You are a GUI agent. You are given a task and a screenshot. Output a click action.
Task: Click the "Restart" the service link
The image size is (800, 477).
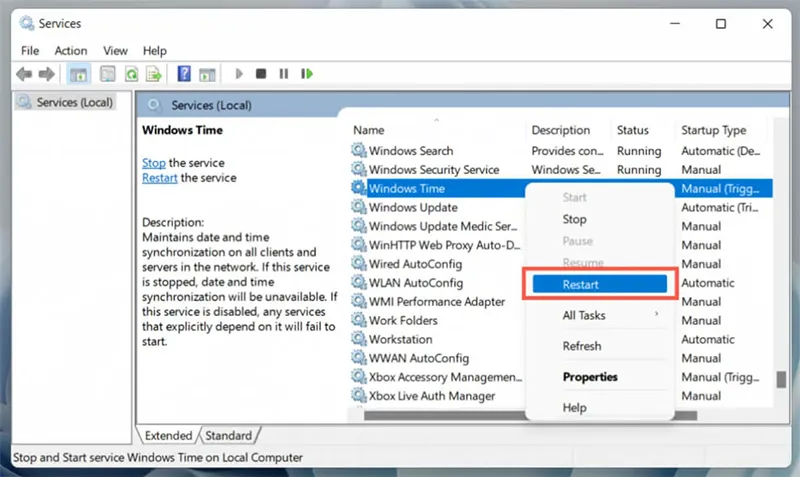click(159, 178)
